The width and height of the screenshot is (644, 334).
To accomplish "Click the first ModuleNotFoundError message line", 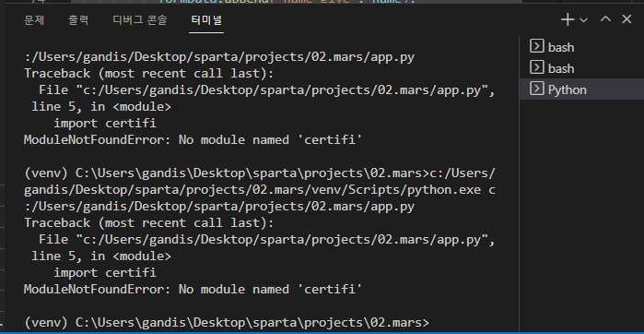I will pos(193,140).
